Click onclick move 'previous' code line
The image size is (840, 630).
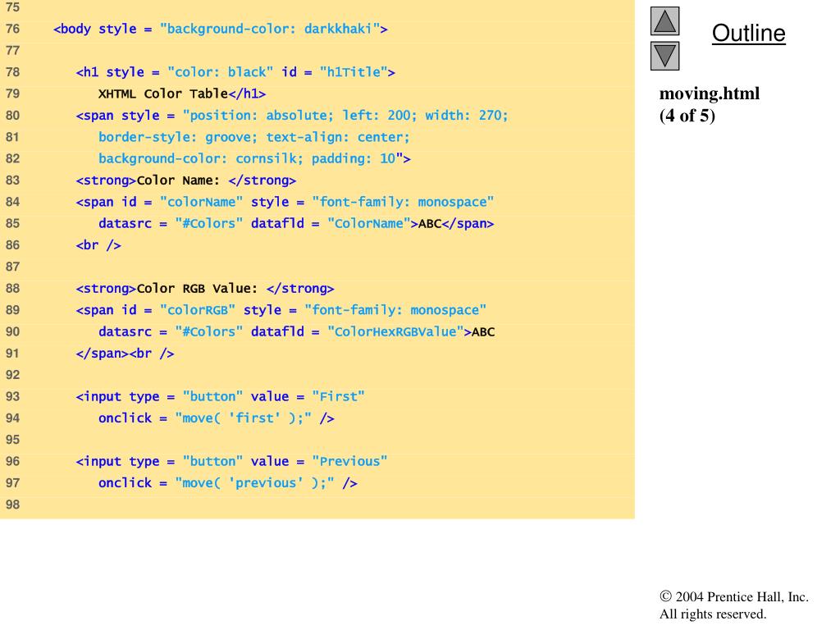(228, 483)
